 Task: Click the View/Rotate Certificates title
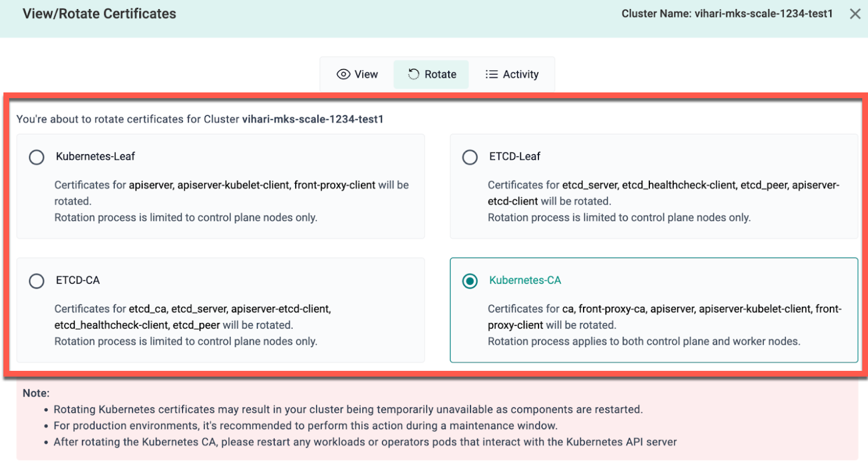coord(99,14)
